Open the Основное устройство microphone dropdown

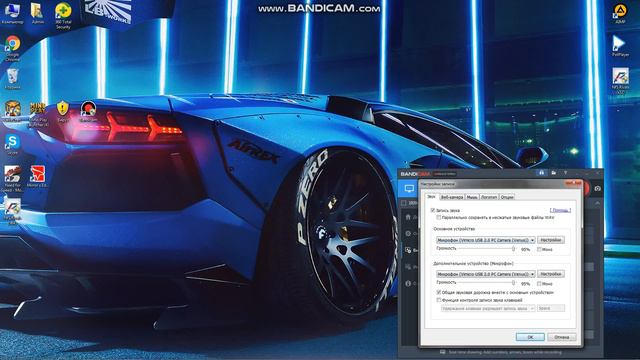[x=485, y=240]
